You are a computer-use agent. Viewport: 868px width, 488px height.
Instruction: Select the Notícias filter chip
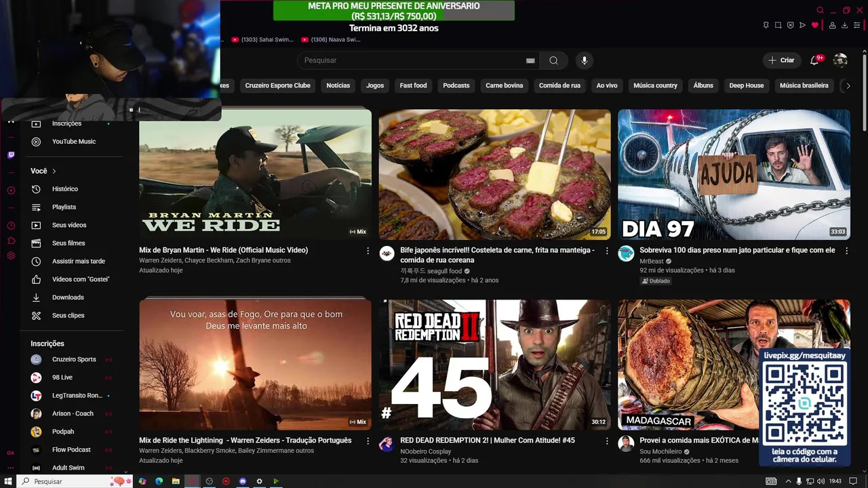coord(338,85)
